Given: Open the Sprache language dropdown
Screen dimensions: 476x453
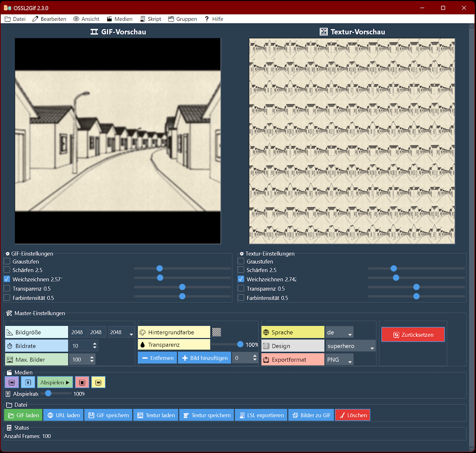Looking at the screenshot, I should (340, 332).
